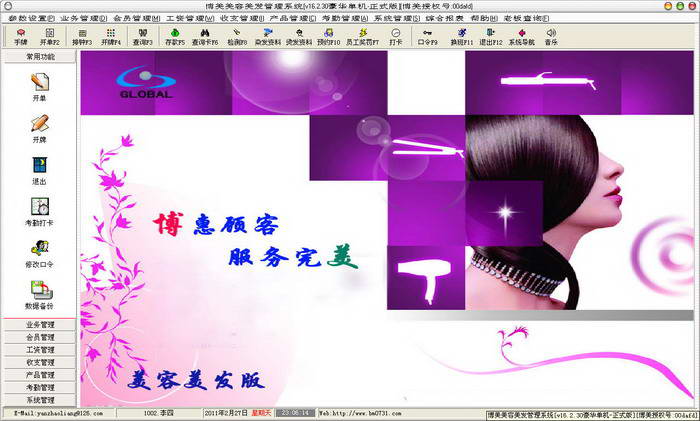The height and width of the screenshot is (421, 700).
Task: Open 系统导航 system navigation in toolbar
Action: pos(522,37)
